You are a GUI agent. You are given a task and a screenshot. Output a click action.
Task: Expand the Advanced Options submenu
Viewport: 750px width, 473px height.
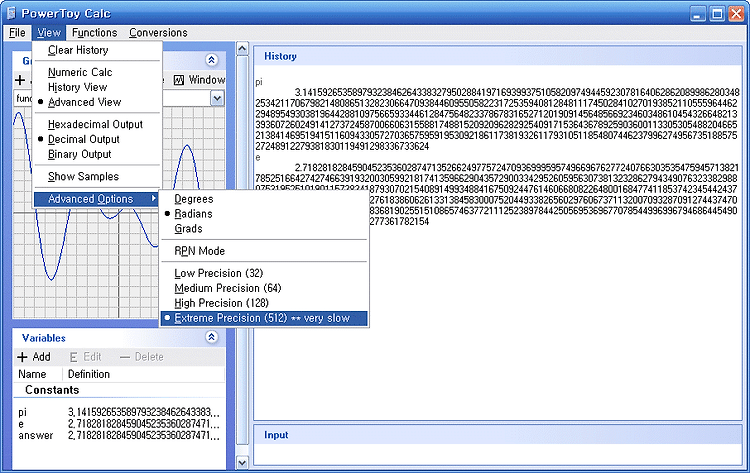[x=98, y=198]
